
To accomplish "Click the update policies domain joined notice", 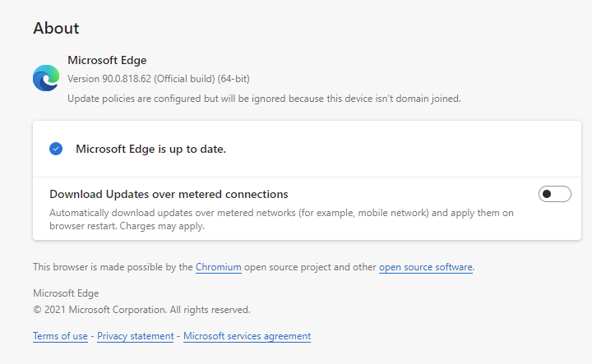I will 263,99.
